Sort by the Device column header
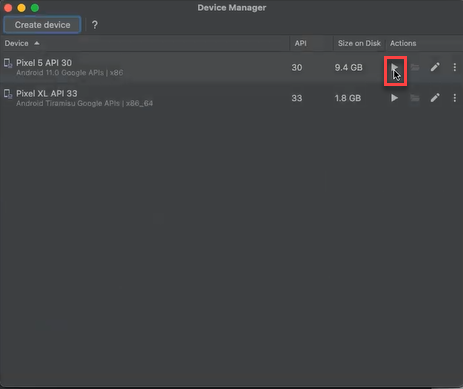This screenshot has height=389, width=463. click(x=16, y=43)
